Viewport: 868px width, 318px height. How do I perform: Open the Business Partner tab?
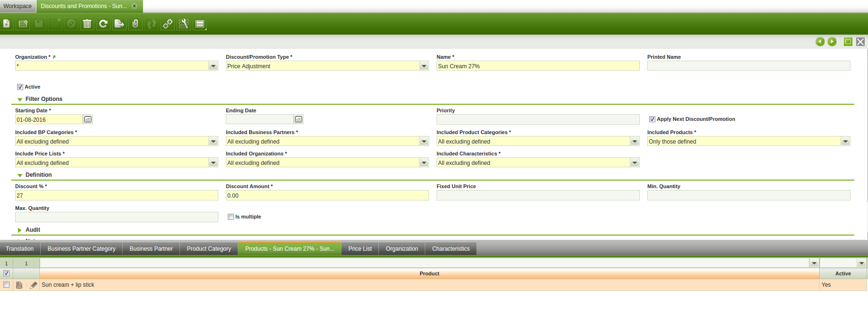(x=151, y=249)
